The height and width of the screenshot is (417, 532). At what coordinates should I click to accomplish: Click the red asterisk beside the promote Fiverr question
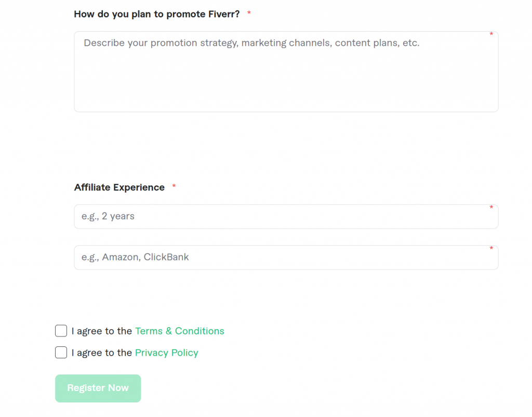pos(249,13)
